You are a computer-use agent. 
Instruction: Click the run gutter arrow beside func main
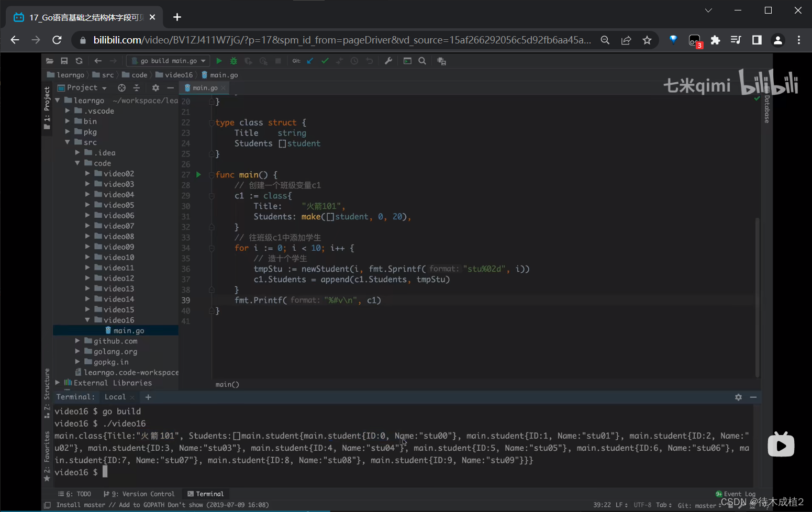point(198,174)
